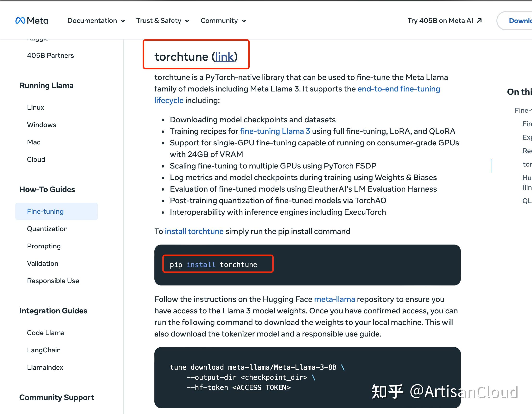The height and width of the screenshot is (414, 532).
Task: Open the torchtune link in the heading
Action: tap(224, 57)
